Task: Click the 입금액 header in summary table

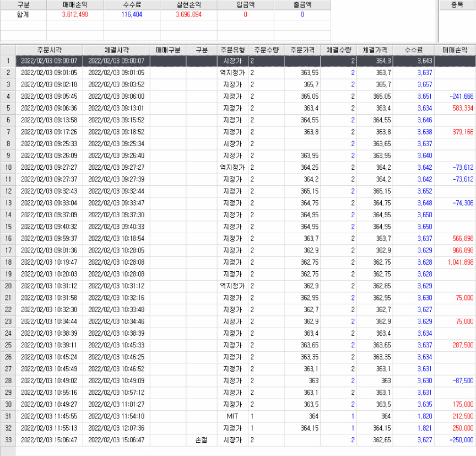Action: tap(245, 5)
